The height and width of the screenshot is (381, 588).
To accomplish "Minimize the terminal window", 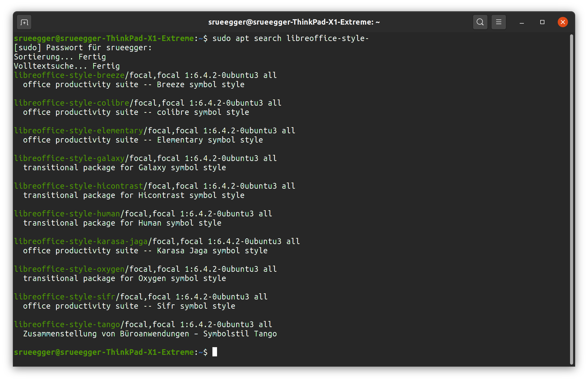I will (522, 22).
